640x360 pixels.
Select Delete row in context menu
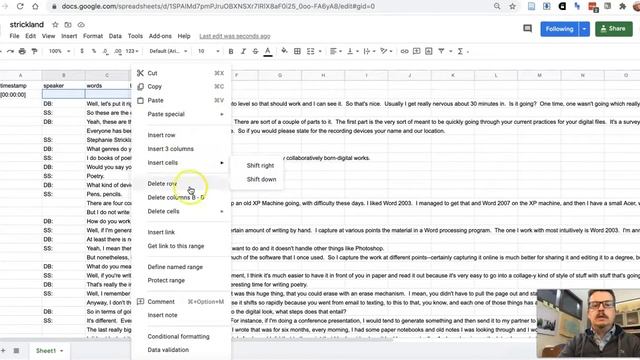pyautogui.click(x=180, y=184)
